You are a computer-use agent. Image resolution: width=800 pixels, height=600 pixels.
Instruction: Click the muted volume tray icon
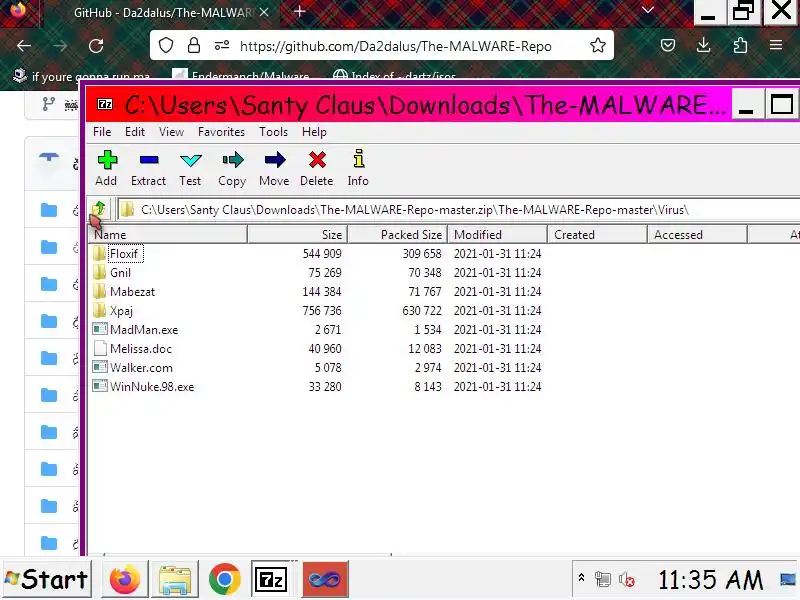tap(626, 580)
